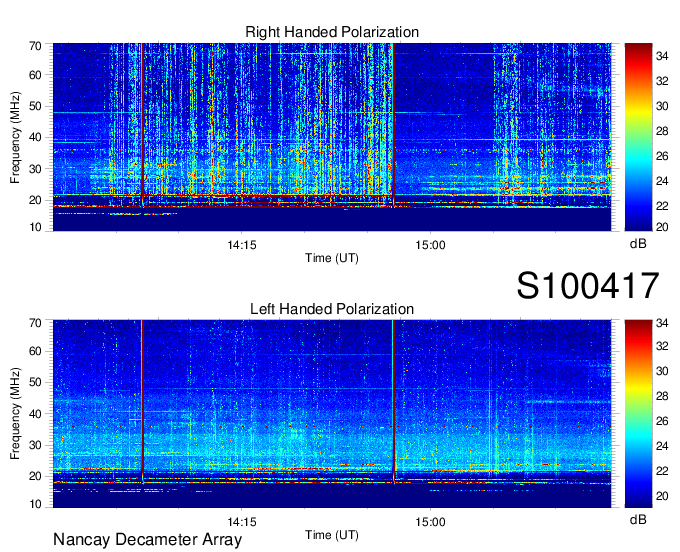Click the 50 frequency tick on Right Handed plot
Screen dimensions: 680x552
(35, 106)
